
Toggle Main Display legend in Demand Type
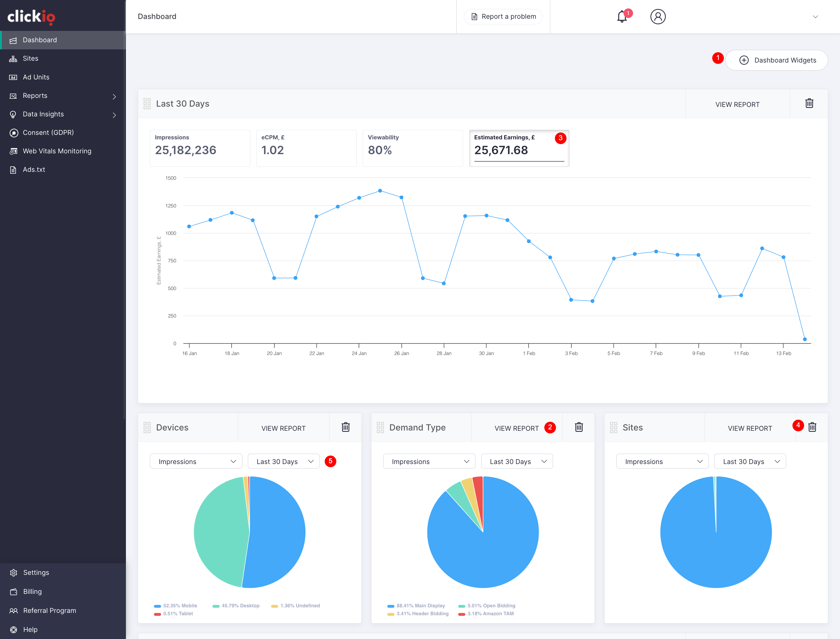click(416, 605)
